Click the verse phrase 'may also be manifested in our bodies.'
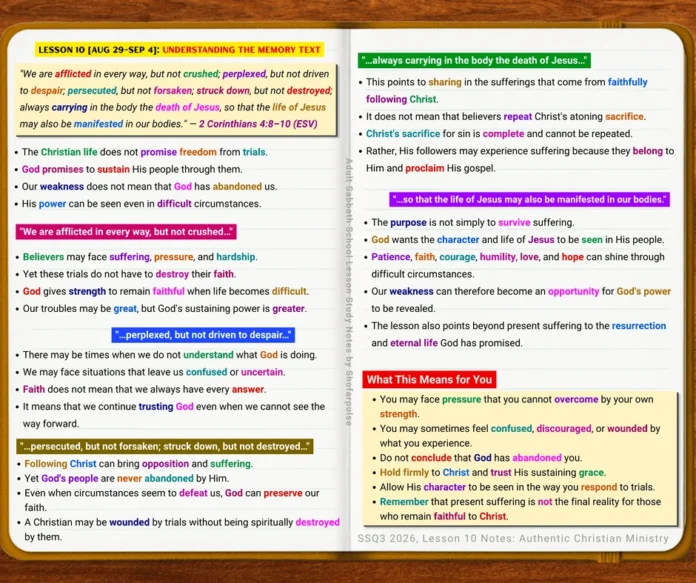 102,124
